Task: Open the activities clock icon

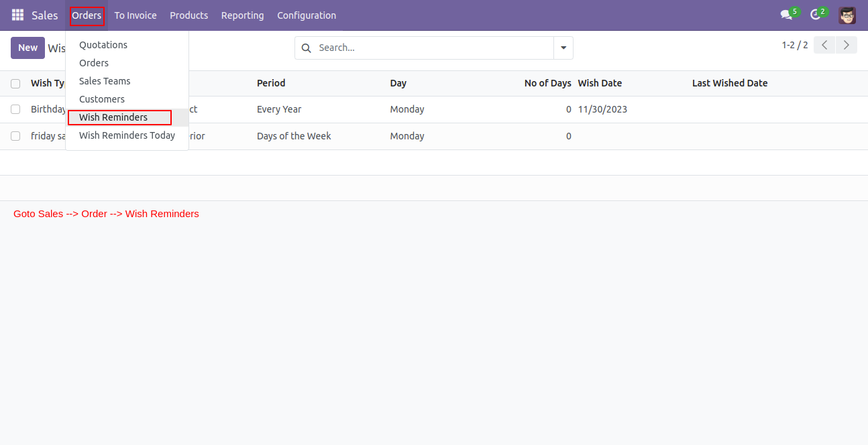Action: [x=816, y=15]
